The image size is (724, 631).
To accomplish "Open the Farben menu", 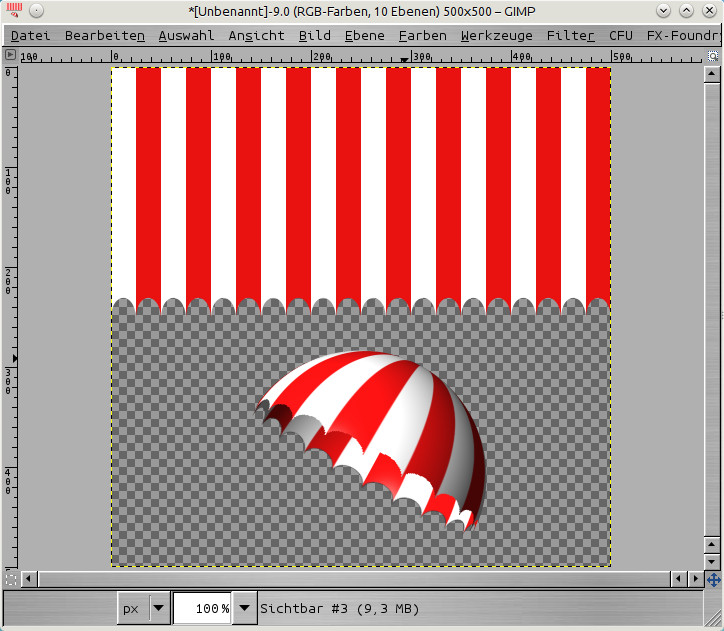I will [422, 35].
